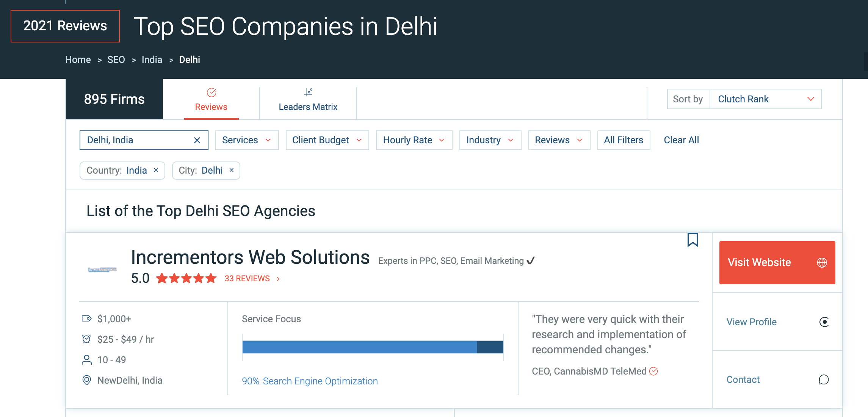Open the Sort by Clutch Rank dropdown
868x417 pixels.
point(765,99)
